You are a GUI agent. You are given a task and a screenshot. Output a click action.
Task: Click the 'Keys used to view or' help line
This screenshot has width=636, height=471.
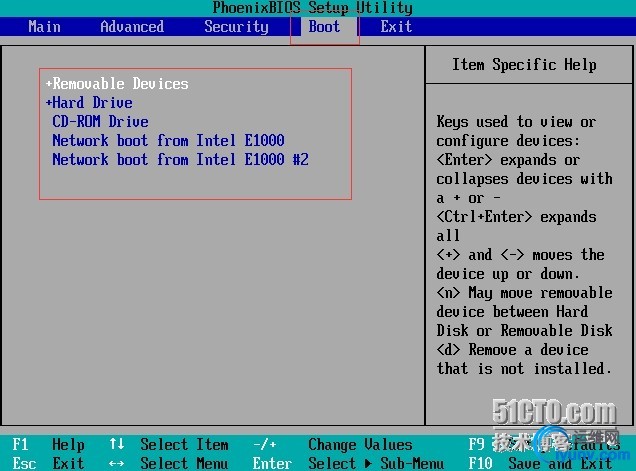[x=516, y=122]
